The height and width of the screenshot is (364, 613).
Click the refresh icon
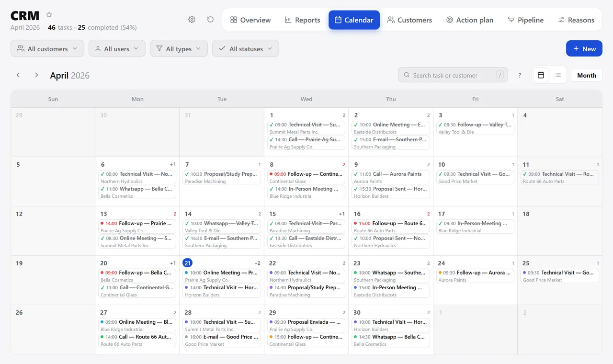[210, 20]
